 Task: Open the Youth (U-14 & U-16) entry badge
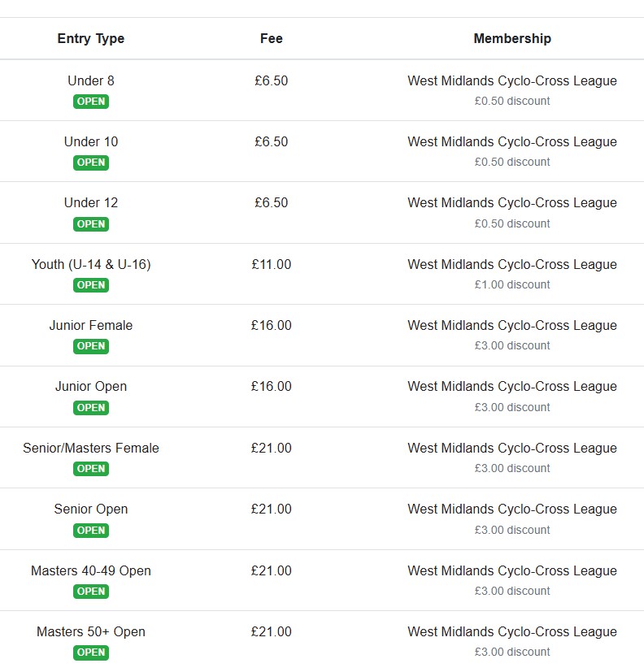coord(91,285)
